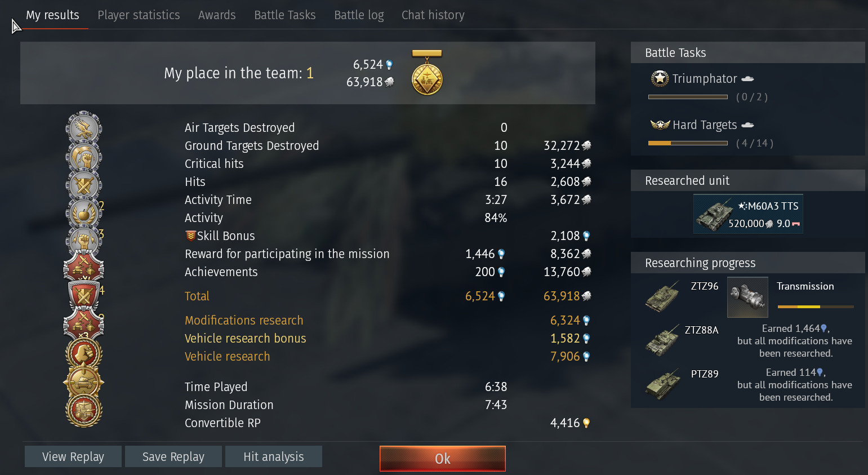
Task: Click the ZTZ88A tank icon
Action: pos(663,341)
